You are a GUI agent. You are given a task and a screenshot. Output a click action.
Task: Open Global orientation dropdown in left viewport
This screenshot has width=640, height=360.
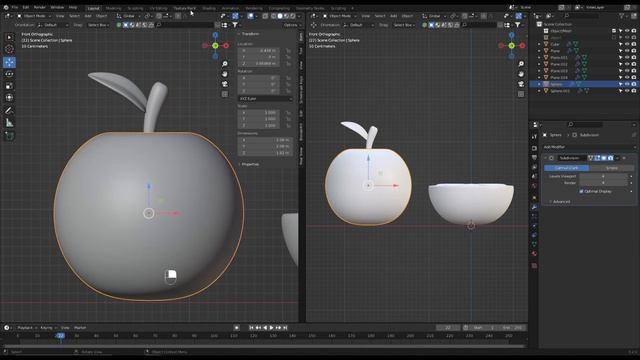(129, 16)
